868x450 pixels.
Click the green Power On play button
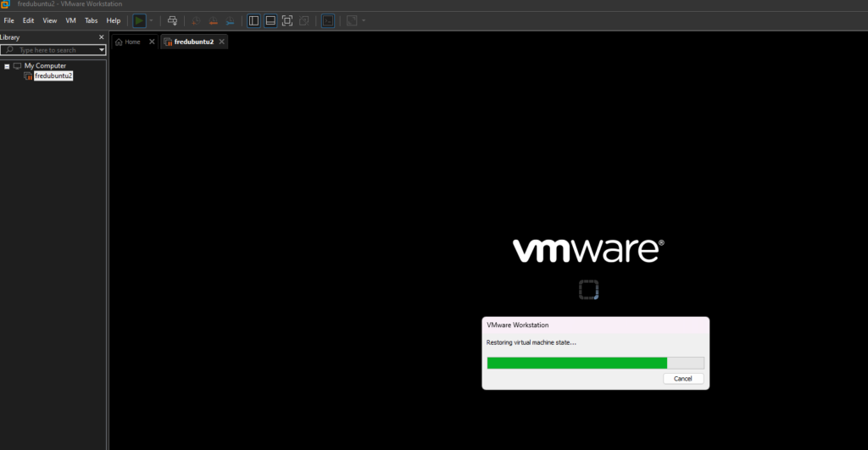pyautogui.click(x=139, y=21)
